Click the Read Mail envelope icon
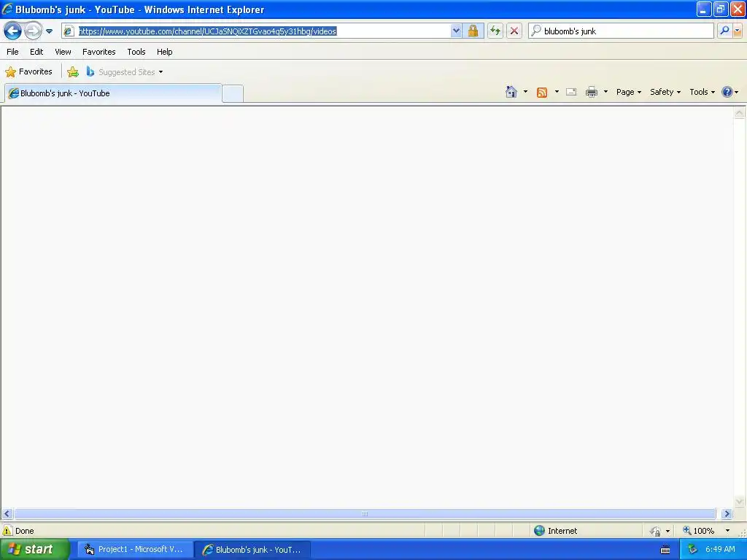 click(571, 92)
